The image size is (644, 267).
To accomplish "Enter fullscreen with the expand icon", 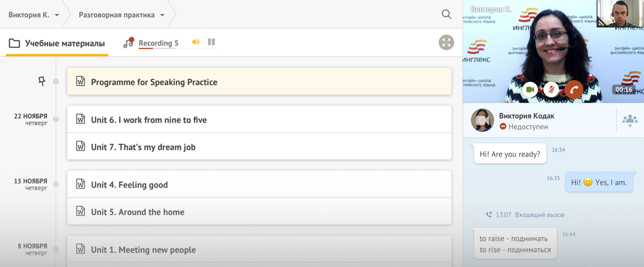I will (x=446, y=43).
